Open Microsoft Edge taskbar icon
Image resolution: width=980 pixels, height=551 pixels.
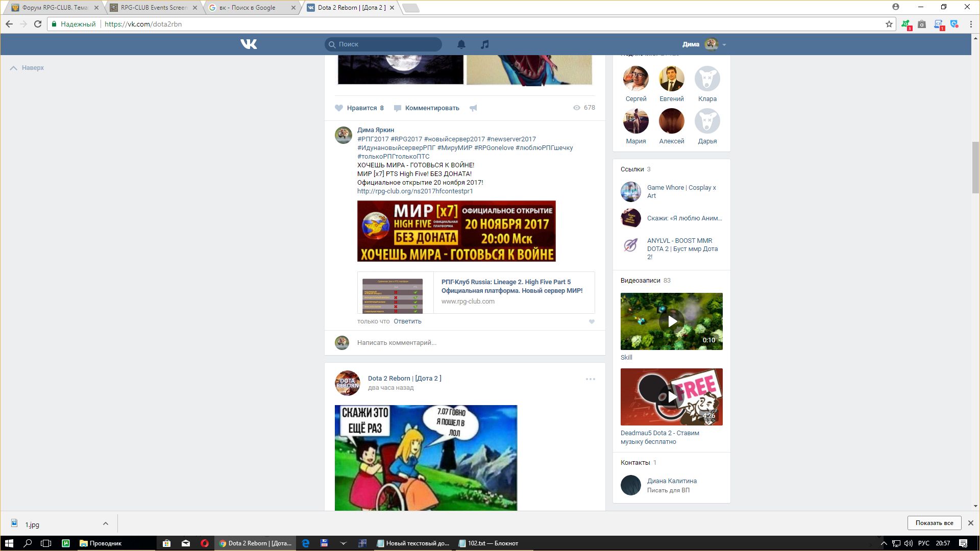coord(306,543)
